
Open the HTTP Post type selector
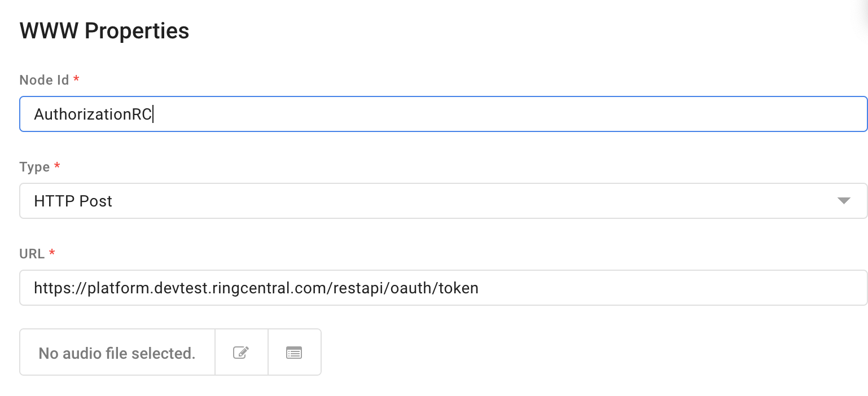pyautogui.click(x=443, y=201)
